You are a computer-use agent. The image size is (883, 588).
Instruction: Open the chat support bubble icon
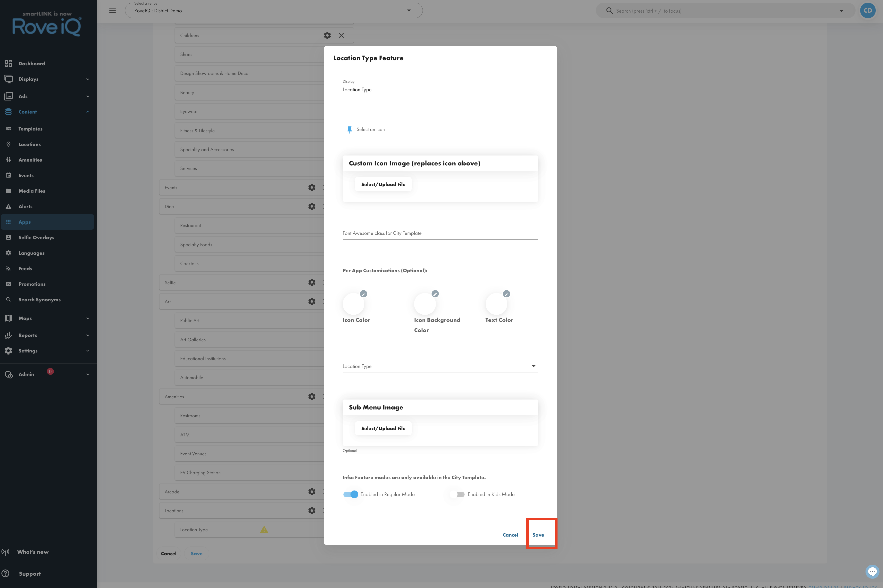tap(872, 572)
